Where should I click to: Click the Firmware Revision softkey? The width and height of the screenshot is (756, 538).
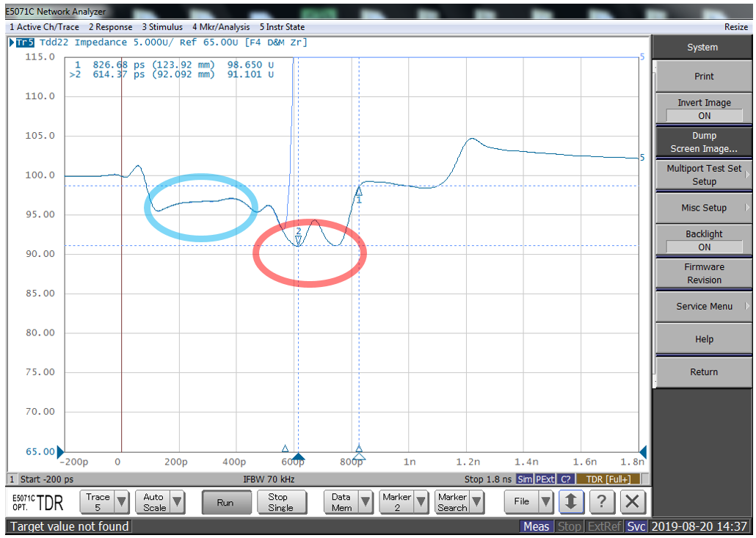coord(703,273)
